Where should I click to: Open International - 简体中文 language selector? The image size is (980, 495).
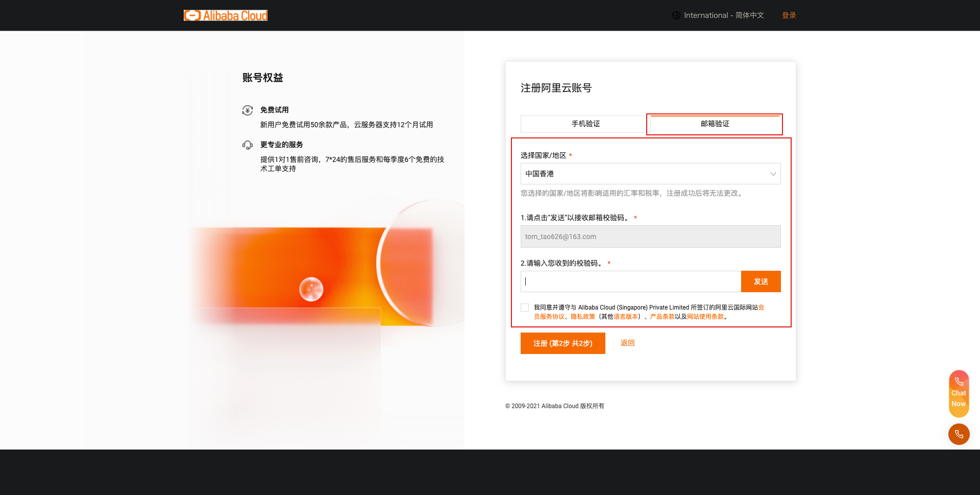723,15
